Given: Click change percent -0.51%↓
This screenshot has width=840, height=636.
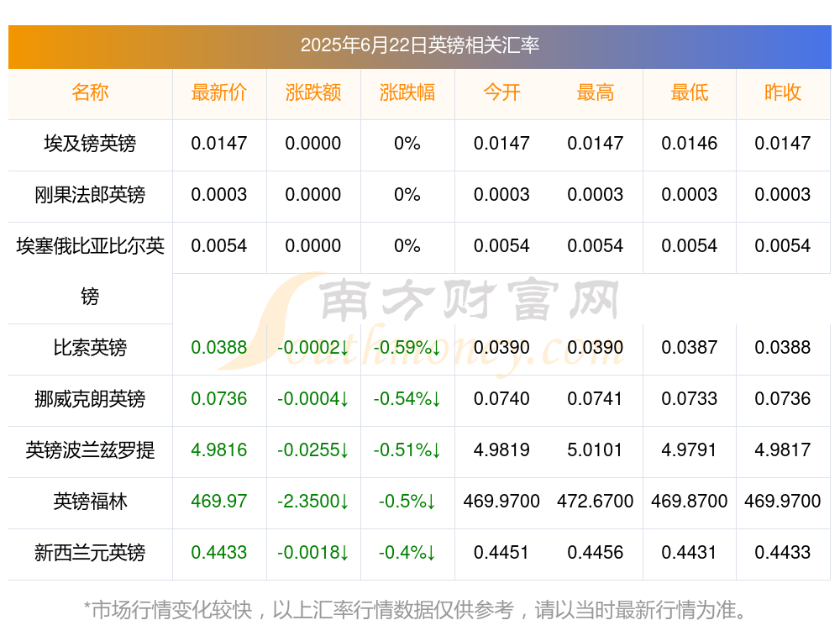Looking at the screenshot, I should [407, 450].
